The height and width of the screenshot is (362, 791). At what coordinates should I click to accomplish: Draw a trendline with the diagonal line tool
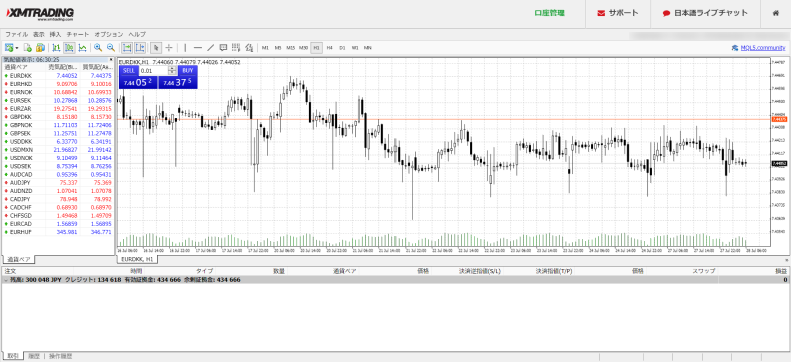[210, 47]
